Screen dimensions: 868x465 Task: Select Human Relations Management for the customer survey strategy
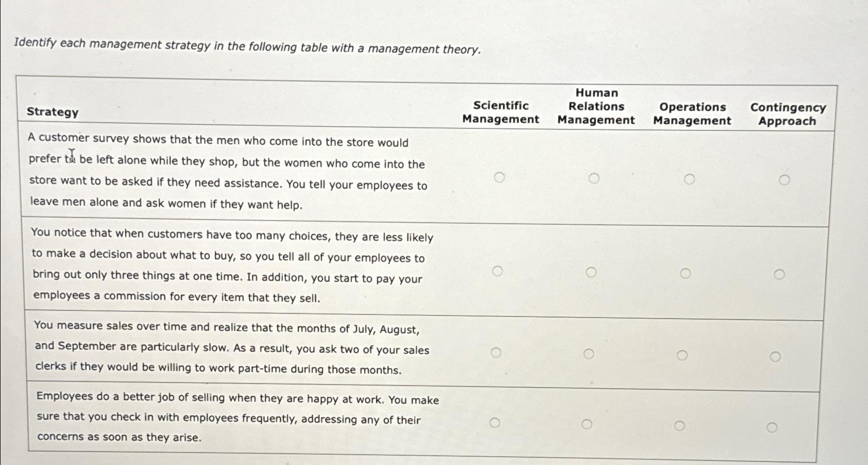(595, 179)
